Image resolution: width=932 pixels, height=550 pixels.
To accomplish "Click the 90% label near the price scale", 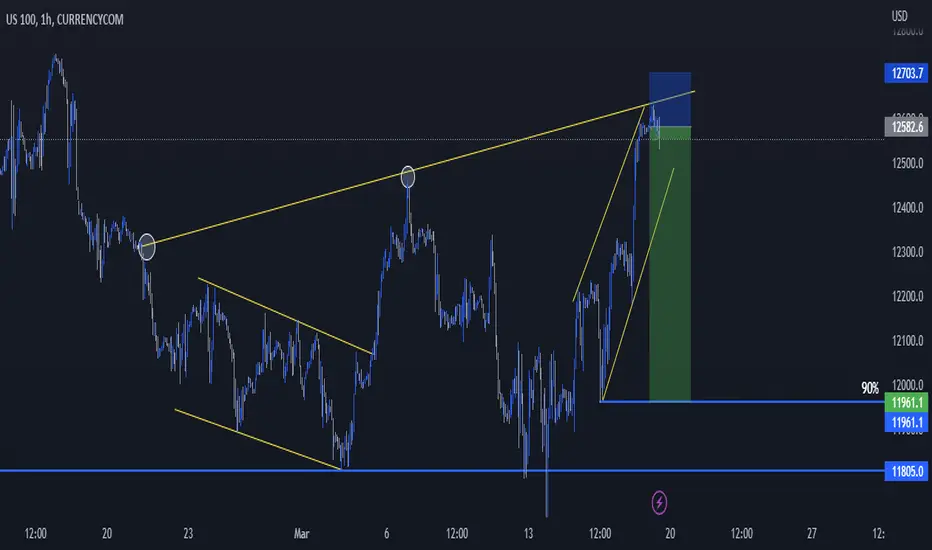I will 870,388.
